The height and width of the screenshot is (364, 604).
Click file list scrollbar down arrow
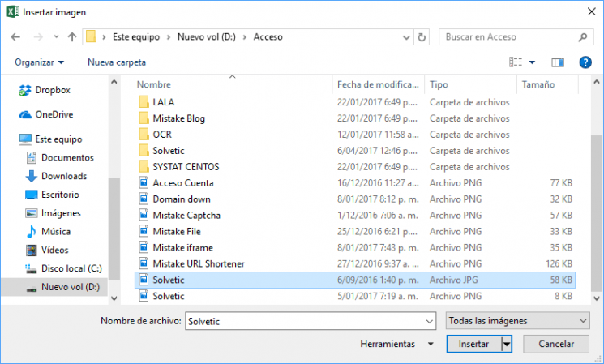click(x=596, y=298)
